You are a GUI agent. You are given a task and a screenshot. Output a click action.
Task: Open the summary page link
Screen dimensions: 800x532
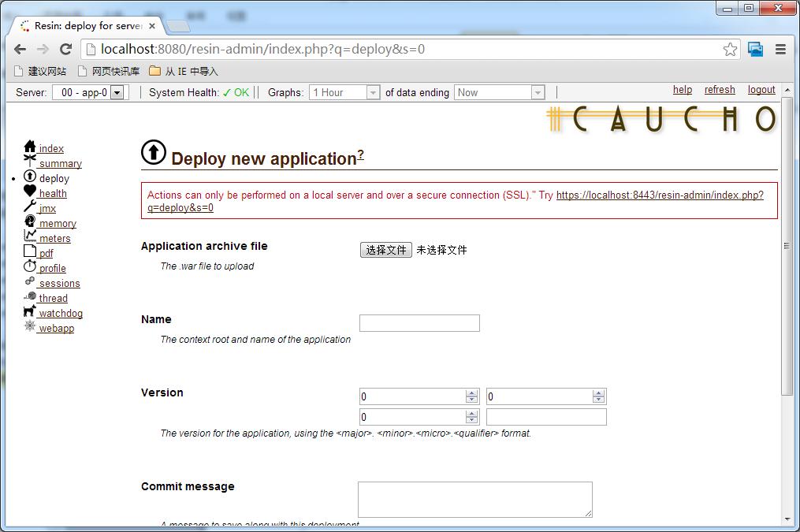pos(61,164)
